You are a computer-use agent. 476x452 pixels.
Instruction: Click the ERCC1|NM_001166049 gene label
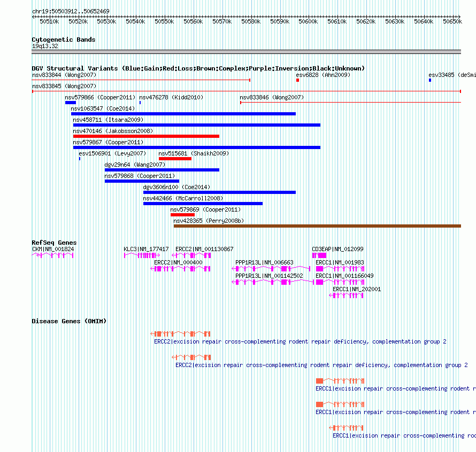point(344,276)
